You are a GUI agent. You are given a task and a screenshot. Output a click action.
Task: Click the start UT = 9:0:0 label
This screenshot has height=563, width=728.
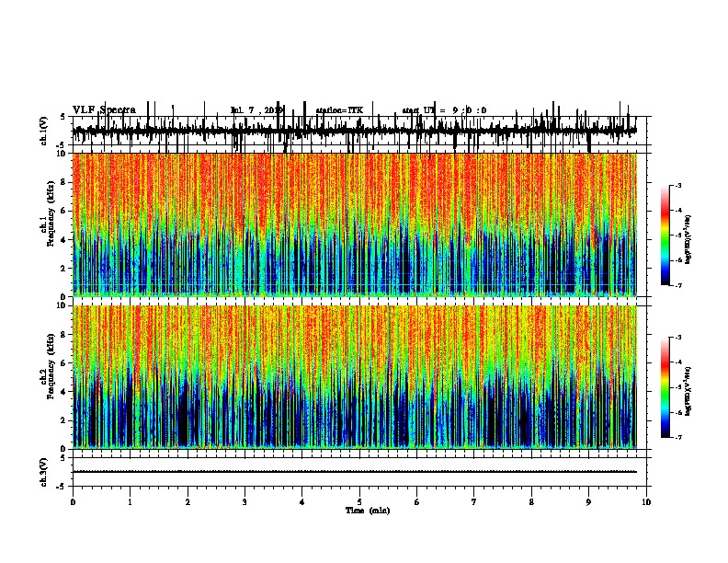click(x=444, y=110)
